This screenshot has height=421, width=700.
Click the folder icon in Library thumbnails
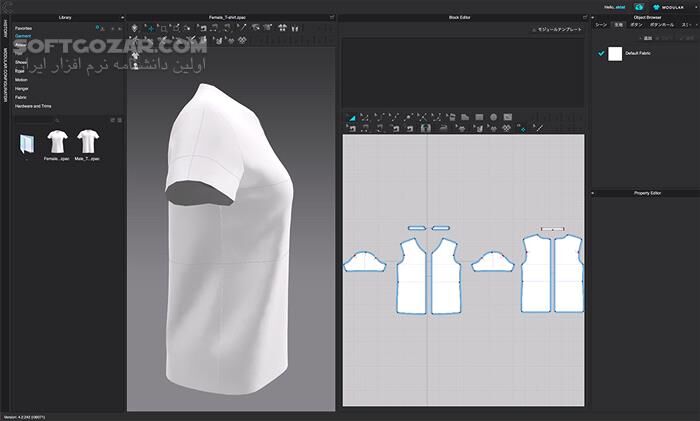point(27,143)
